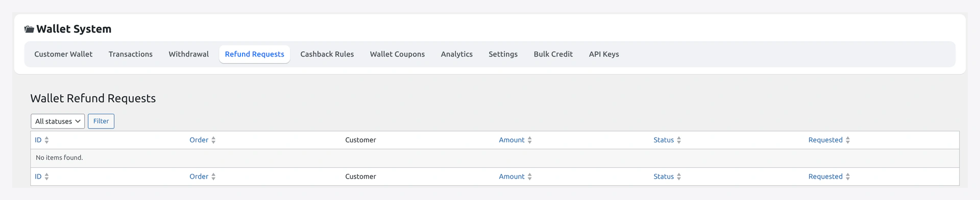Sort by Order in the table footer
This screenshot has height=200, width=980.
[x=203, y=177]
